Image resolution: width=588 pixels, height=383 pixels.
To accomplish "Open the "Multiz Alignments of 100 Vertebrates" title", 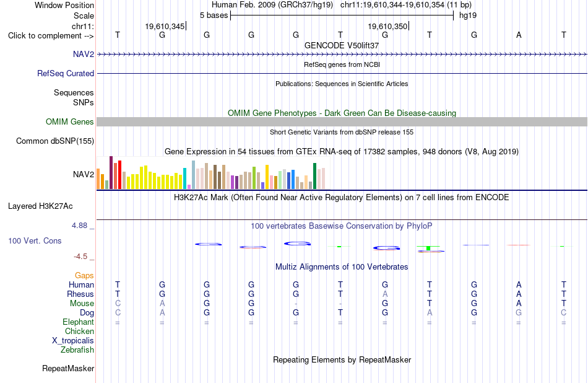I will [342, 267].
